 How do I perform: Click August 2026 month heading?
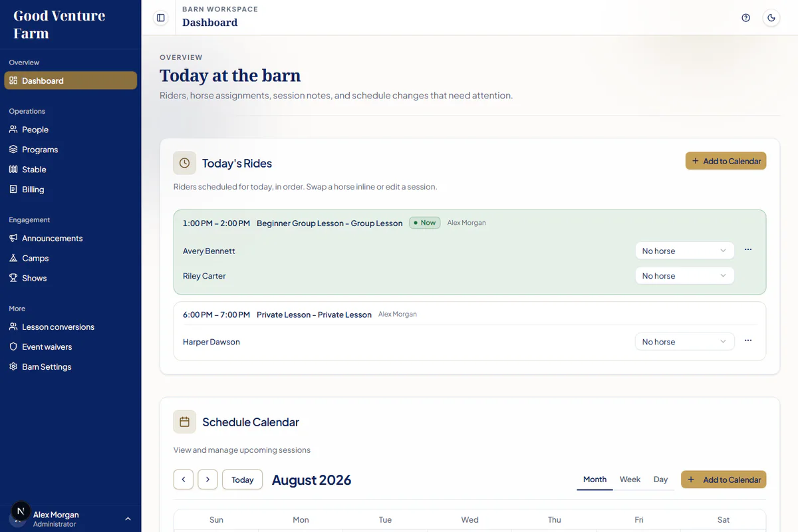pyautogui.click(x=311, y=479)
